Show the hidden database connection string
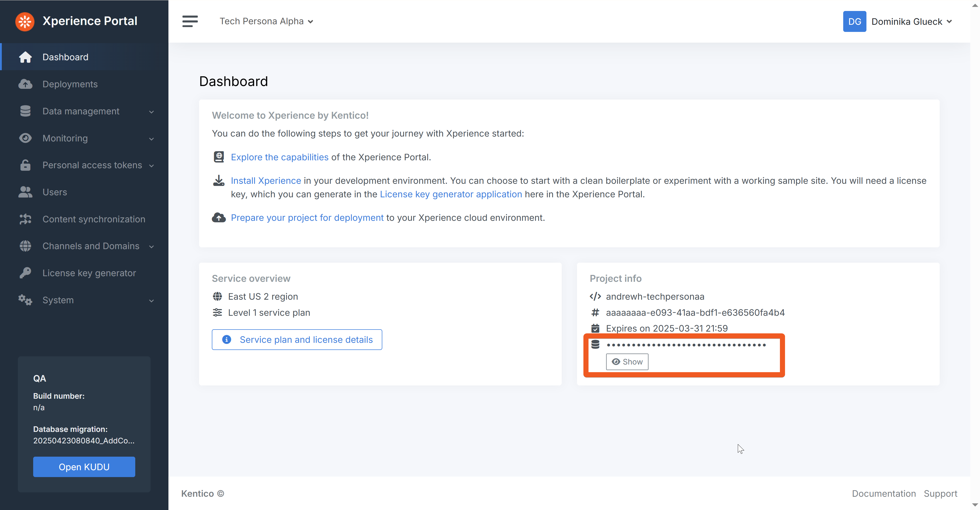The image size is (980, 510). pos(627,361)
